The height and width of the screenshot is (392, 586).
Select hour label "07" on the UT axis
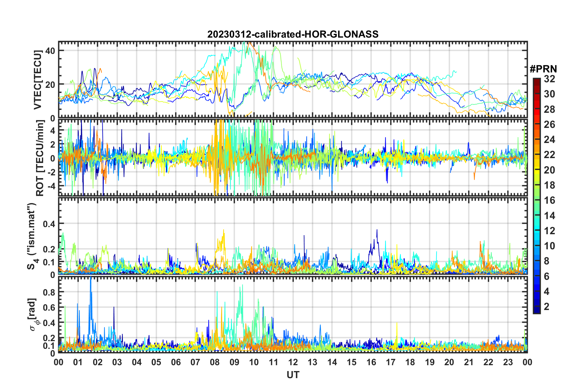[x=195, y=362]
